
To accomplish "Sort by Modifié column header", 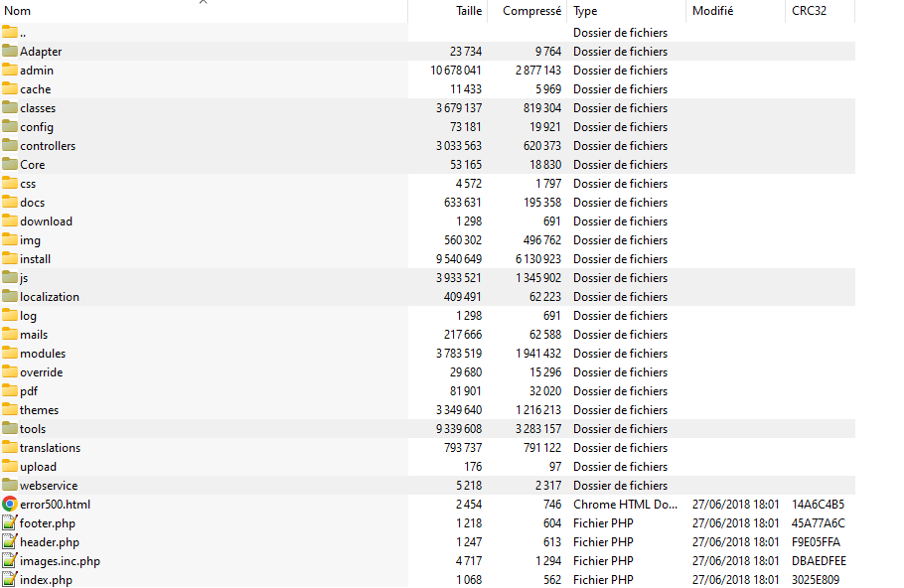I will [x=735, y=11].
